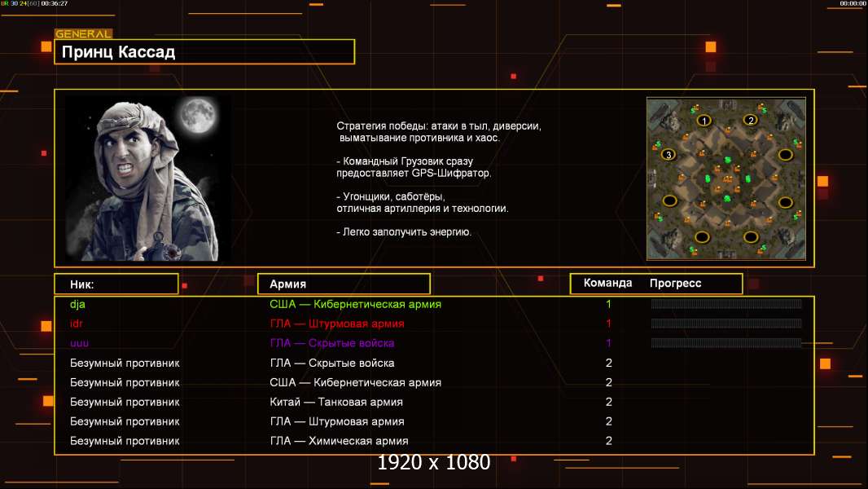Viewport: 868px width, 489px height.
Task: Select player nickname 'dja'
Action: point(77,304)
